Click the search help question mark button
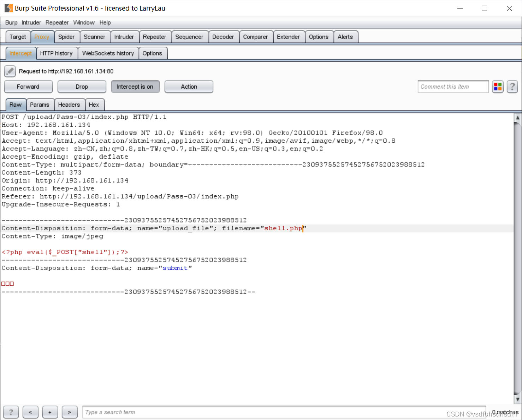The width and height of the screenshot is (522, 420). click(x=11, y=412)
